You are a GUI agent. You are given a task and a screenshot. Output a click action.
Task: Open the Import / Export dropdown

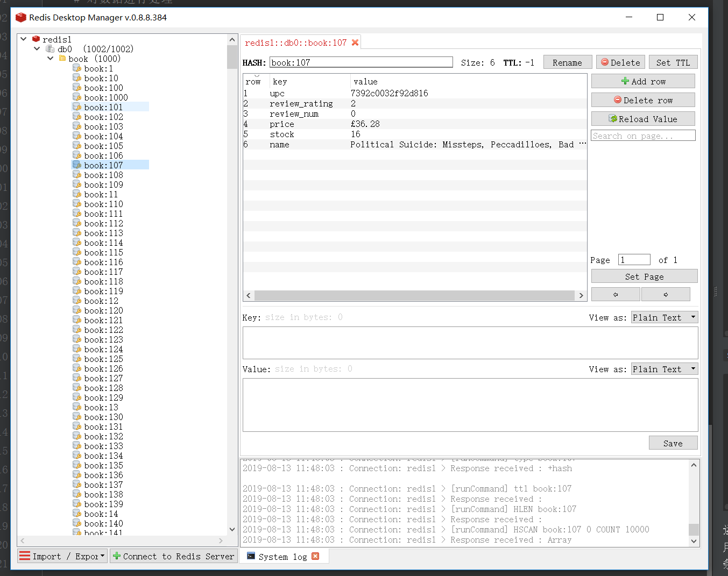tap(62, 556)
